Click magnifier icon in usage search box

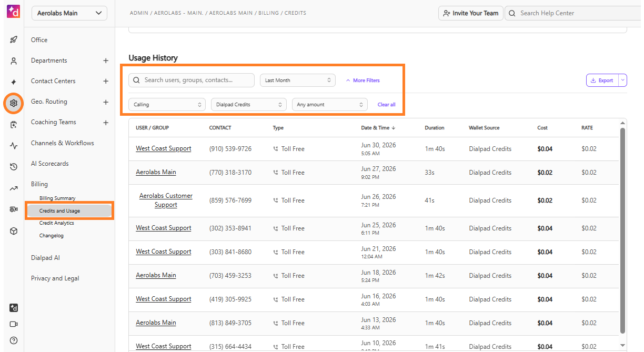tap(137, 80)
